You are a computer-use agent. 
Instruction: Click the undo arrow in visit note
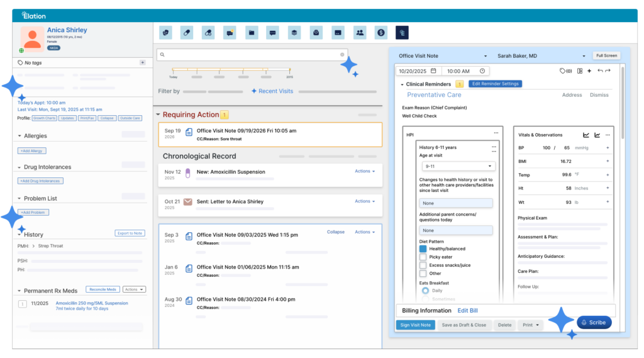(x=600, y=70)
